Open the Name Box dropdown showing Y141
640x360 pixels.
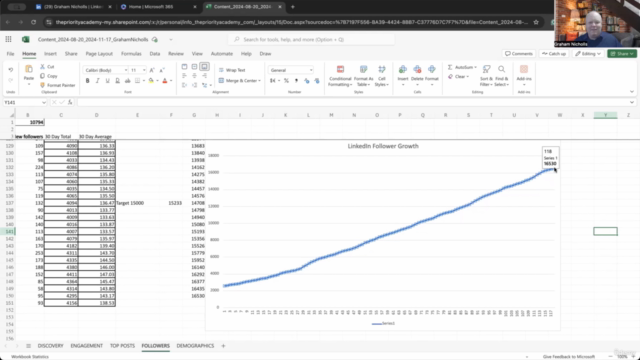coord(44,102)
